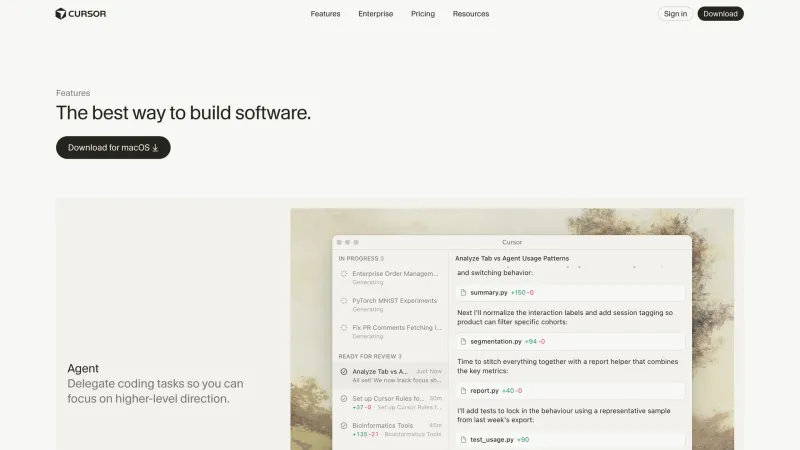Click the header Download button

click(x=720, y=14)
